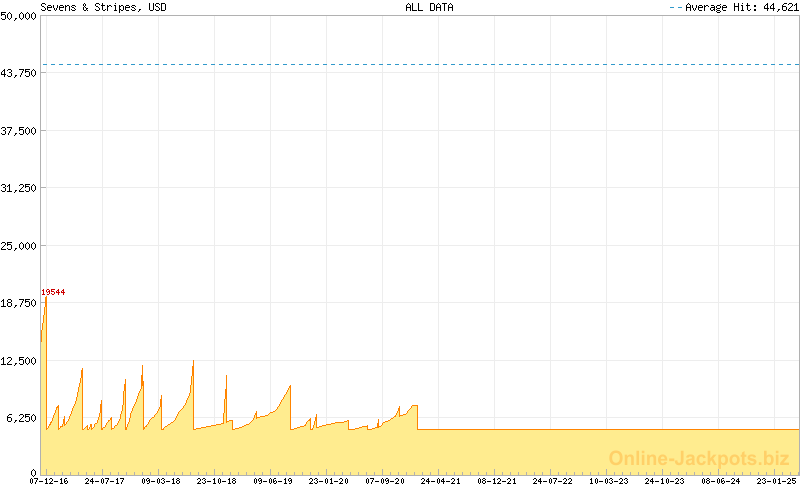This screenshot has width=800, height=490.
Task: Click the 07-12-16 date on the x-axis
Action: tap(50, 481)
